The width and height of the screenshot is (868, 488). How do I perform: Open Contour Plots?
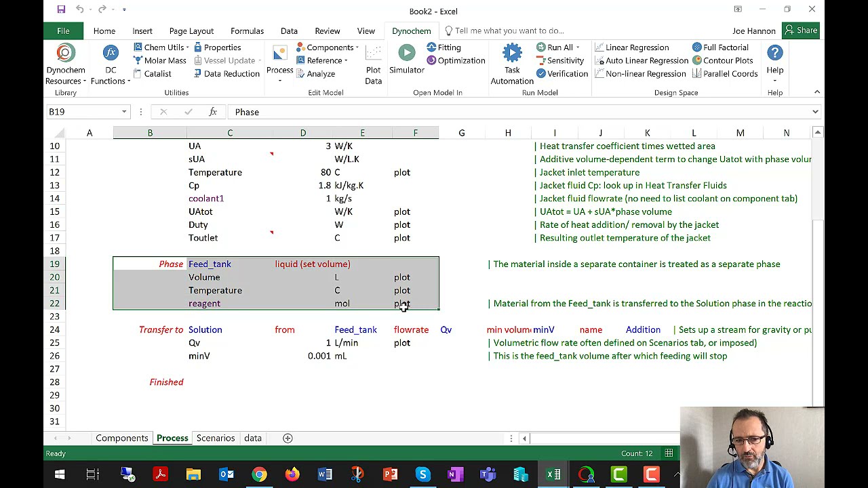723,60
